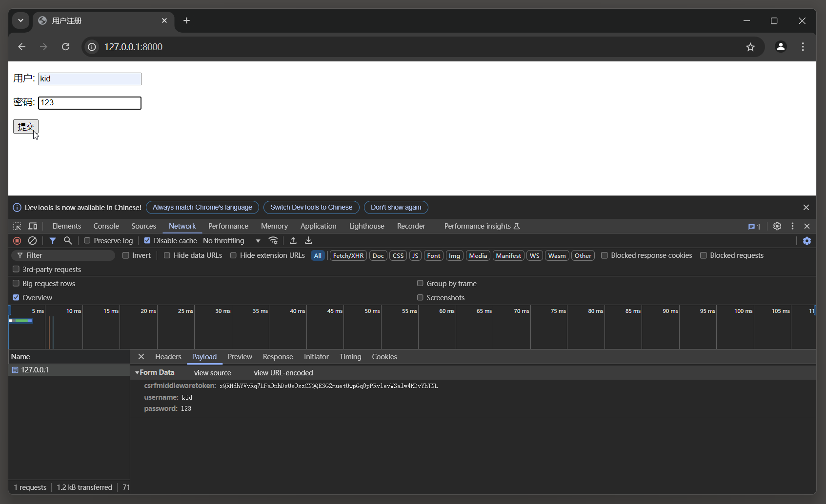
Task: Open the tab search dropdown
Action: [x=20, y=20]
